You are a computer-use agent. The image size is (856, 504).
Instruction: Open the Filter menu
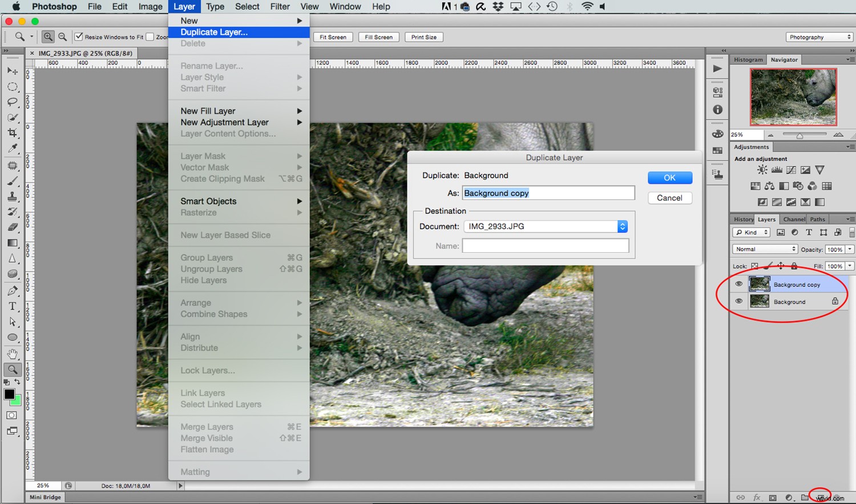click(x=280, y=6)
